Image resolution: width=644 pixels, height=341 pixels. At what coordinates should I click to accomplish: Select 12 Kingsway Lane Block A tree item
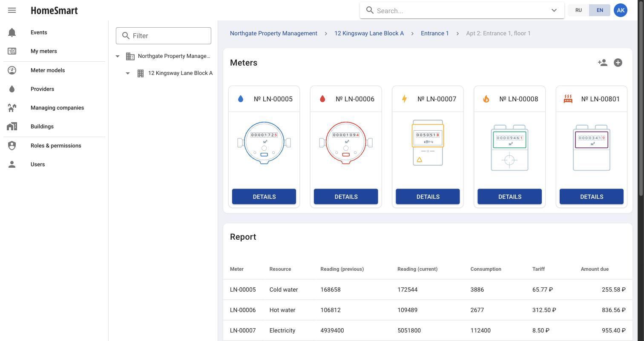pos(180,73)
